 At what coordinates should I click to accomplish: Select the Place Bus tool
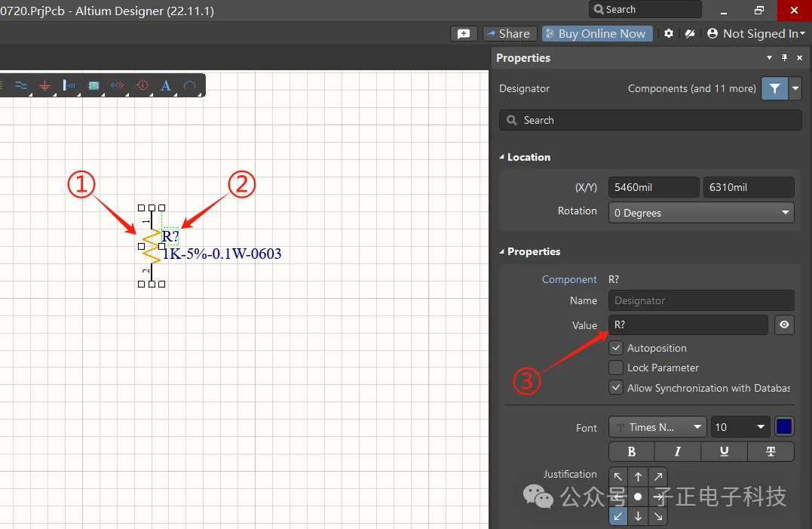coord(21,85)
